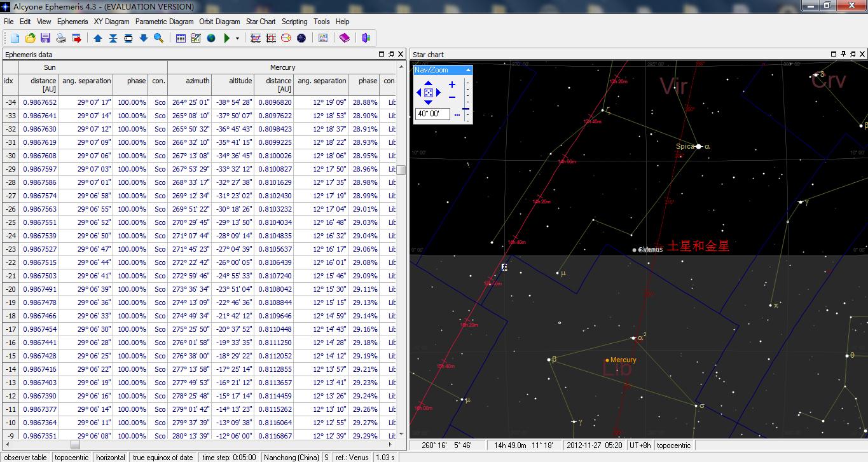
Task: Open the XY Diagram menu
Action: tap(111, 21)
